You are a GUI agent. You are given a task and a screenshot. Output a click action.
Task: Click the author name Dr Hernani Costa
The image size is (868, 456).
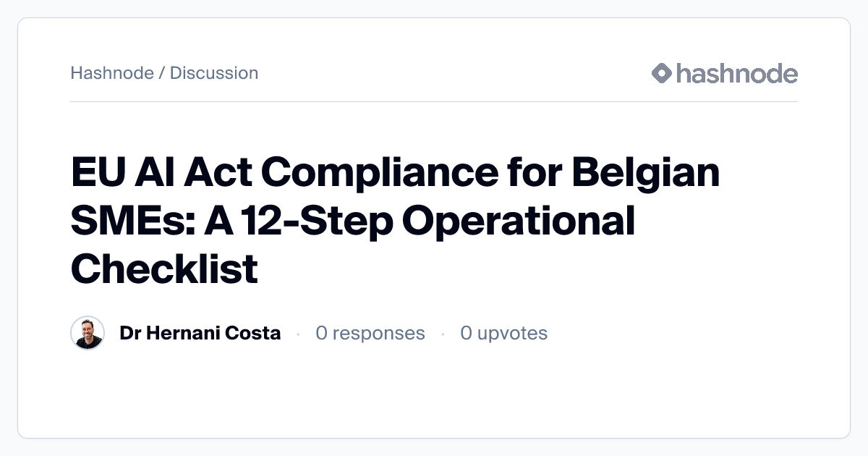(200, 333)
